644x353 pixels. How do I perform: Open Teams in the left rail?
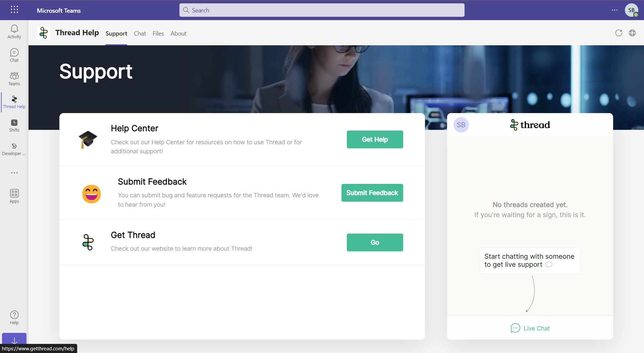[x=14, y=79]
